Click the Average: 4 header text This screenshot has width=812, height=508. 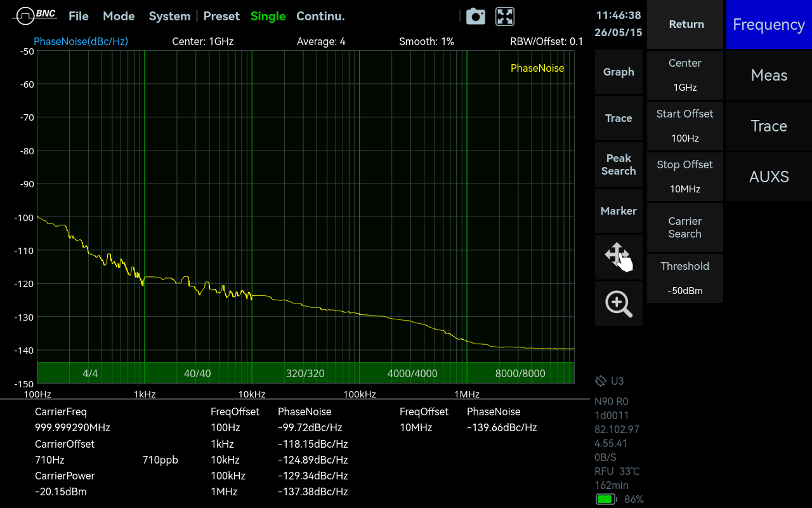321,41
